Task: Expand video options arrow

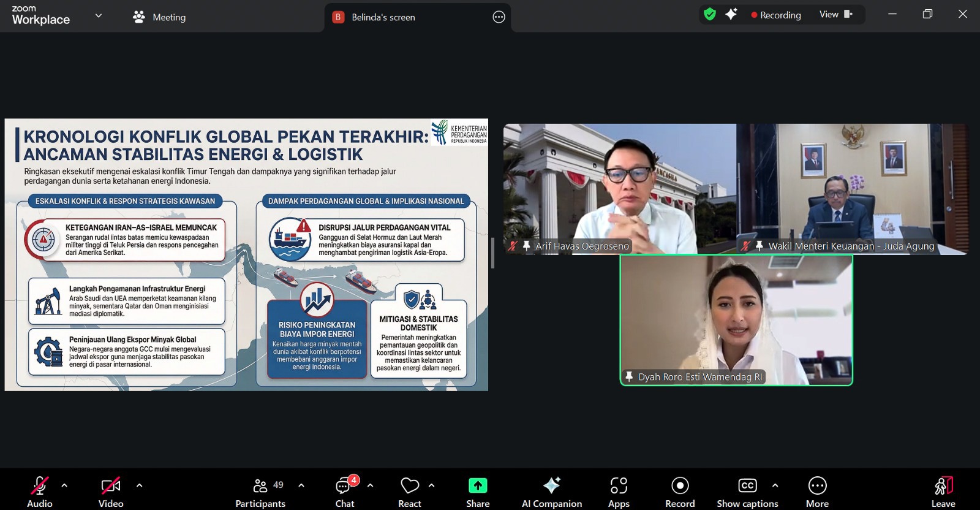Action: click(140, 485)
